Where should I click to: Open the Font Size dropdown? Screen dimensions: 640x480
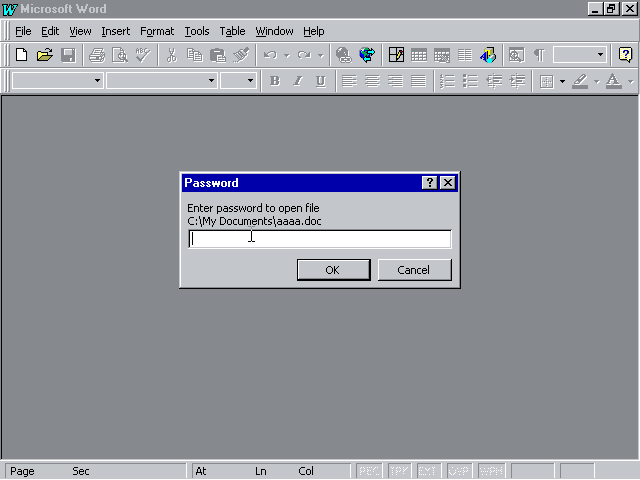(x=250, y=81)
